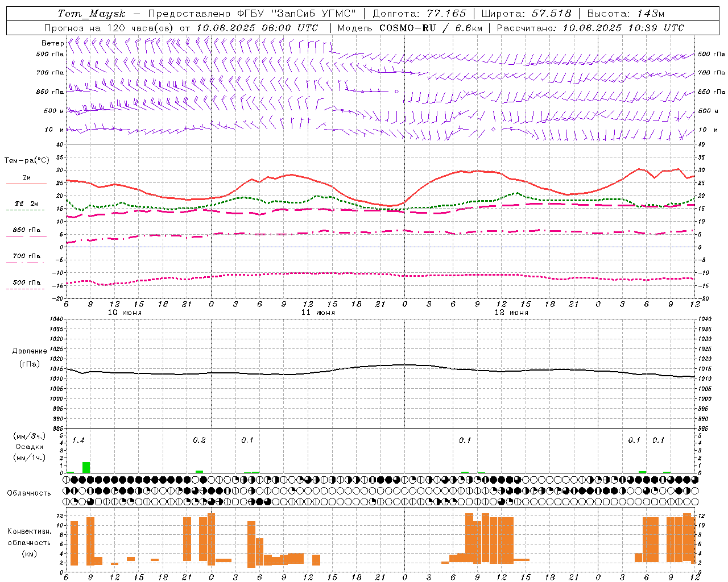Click the 985 bottom value on left pressure axis
This screenshot has height=582, width=728.
pos(58,429)
